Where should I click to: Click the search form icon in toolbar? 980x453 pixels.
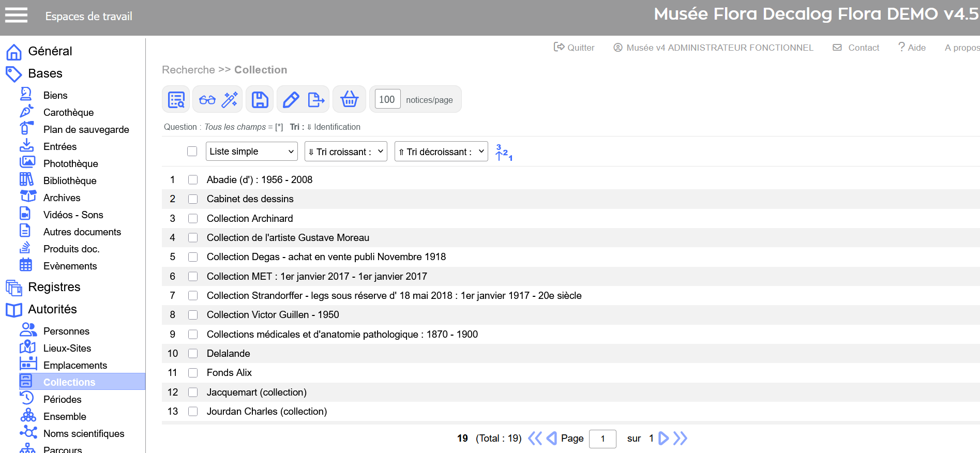tap(176, 99)
